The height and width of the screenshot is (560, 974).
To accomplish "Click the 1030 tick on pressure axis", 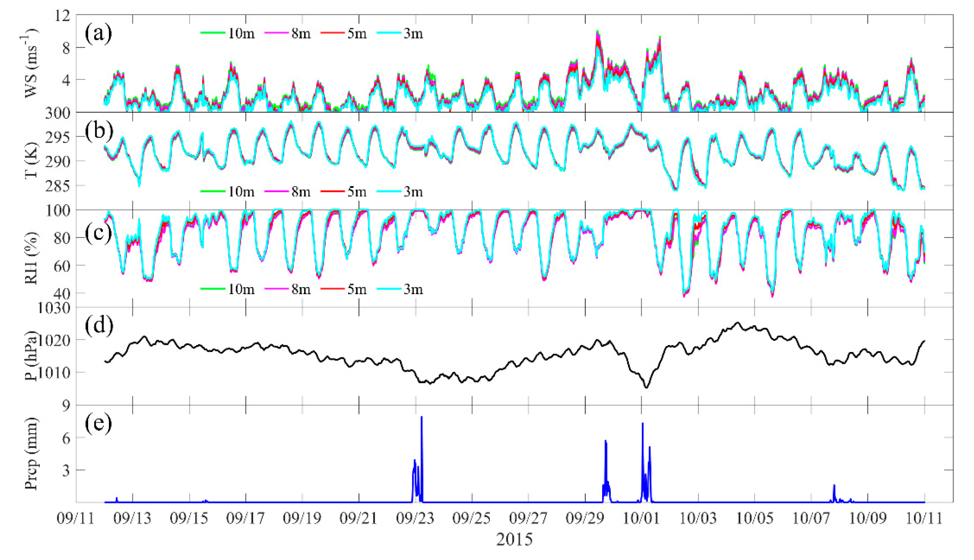I will pyautogui.click(x=54, y=308).
